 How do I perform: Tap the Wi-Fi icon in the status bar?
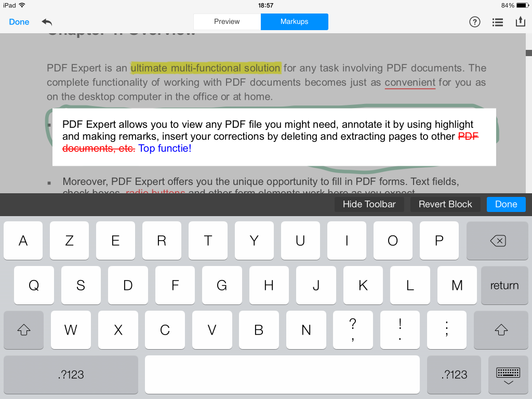coord(21,4)
